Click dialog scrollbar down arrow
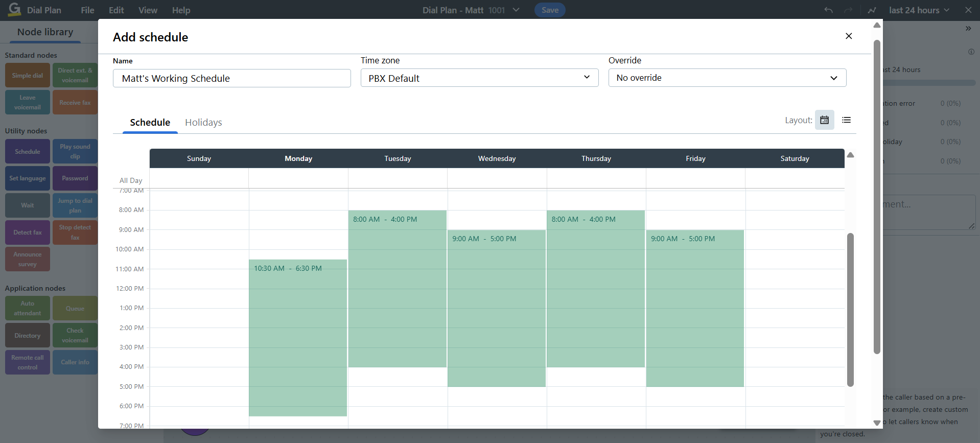 pyautogui.click(x=877, y=423)
